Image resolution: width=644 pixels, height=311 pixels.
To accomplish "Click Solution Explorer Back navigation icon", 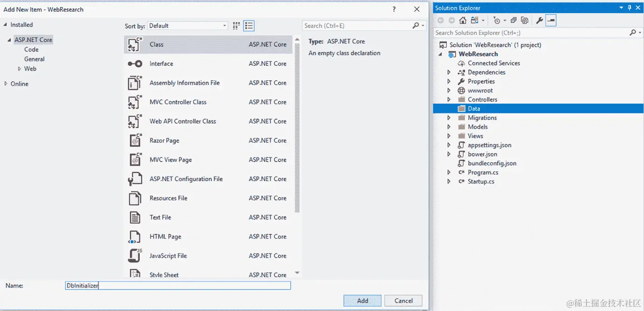I will coord(441,20).
